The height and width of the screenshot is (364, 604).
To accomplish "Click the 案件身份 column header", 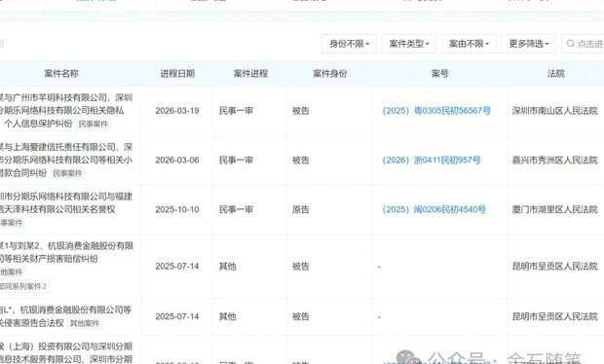I will (x=329, y=74).
